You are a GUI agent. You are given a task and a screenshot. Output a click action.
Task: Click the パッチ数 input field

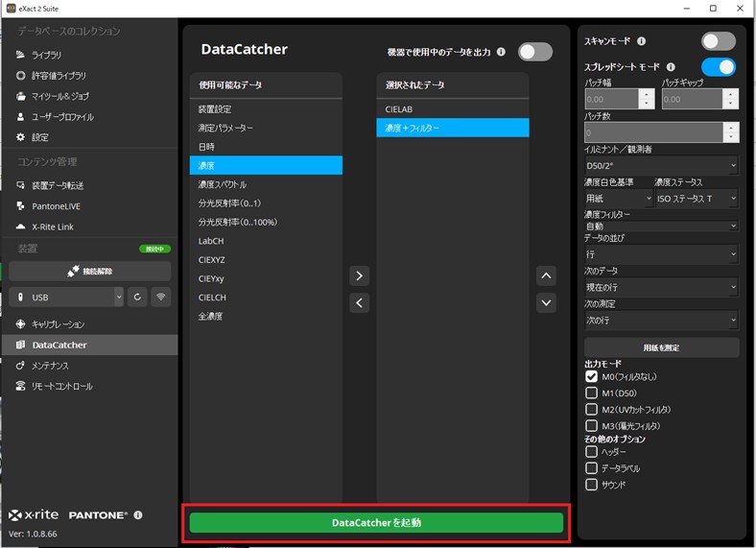pyautogui.click(x=653, y=132)
